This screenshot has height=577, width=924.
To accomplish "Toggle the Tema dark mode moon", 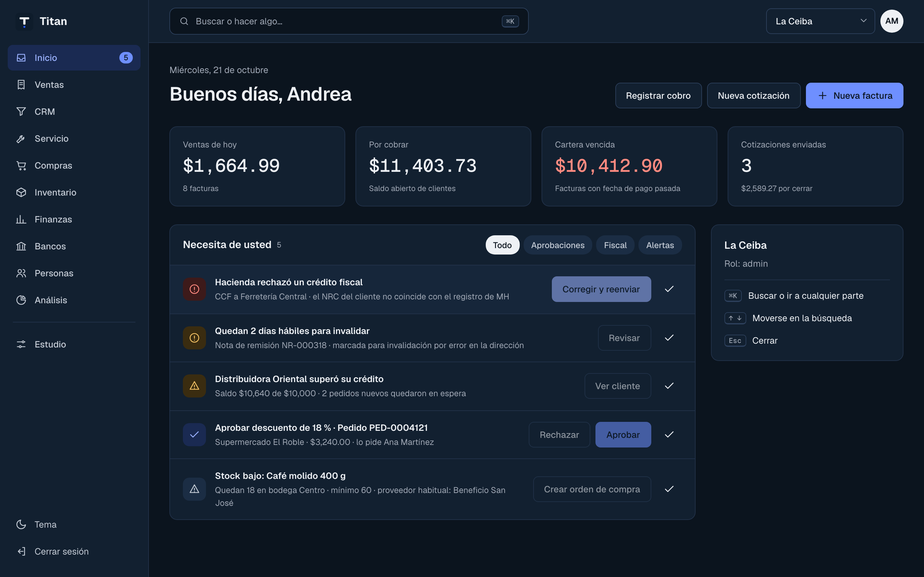I will point(21,524).
